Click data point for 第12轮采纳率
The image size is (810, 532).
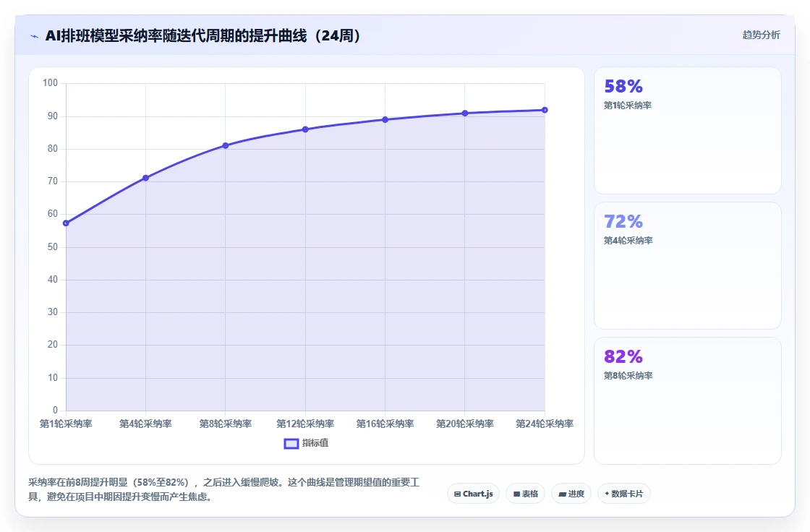[305, 129]
